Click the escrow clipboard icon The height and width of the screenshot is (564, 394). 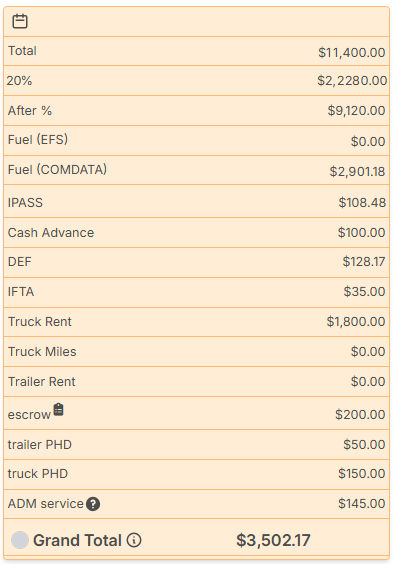pyautogui.click(x=59, y=409)
